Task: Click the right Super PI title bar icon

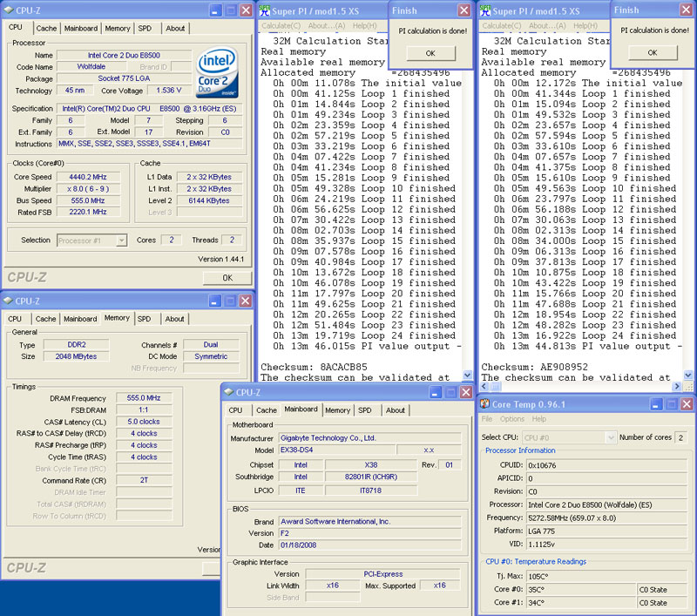Action: (x=485, y=10)
